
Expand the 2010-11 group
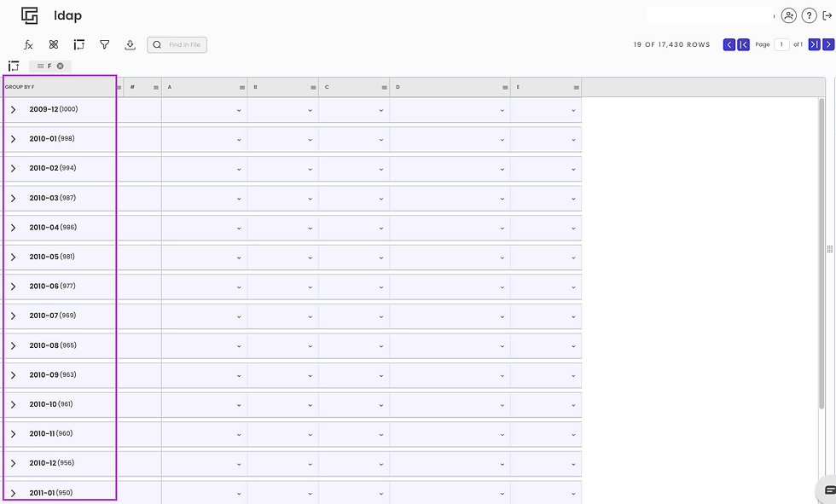[x=14, y=434]
